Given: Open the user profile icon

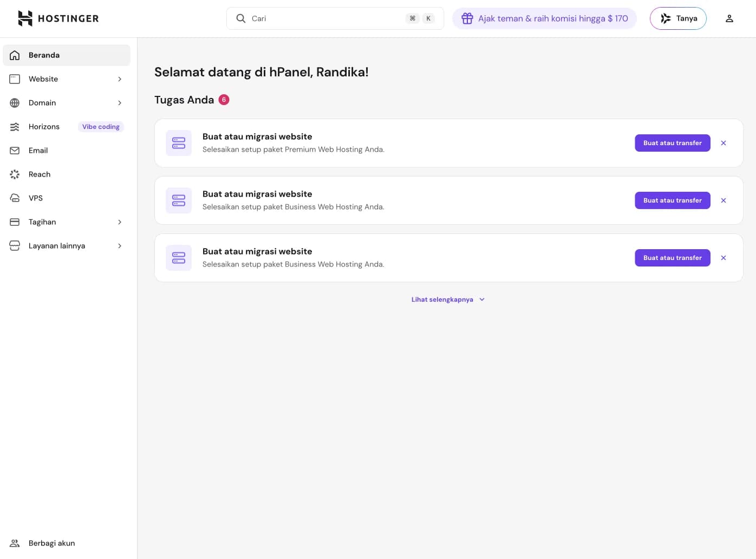Looking at the screenshot, I should coord(729,18).
